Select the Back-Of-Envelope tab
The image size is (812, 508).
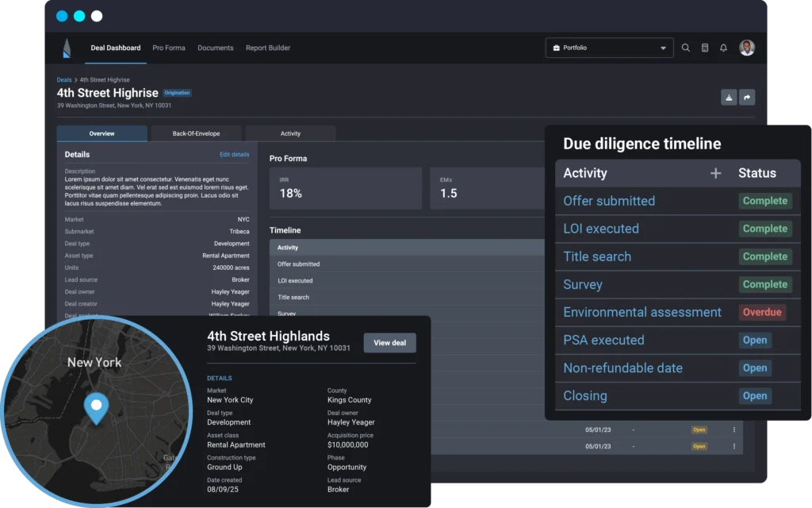[196, 133]
